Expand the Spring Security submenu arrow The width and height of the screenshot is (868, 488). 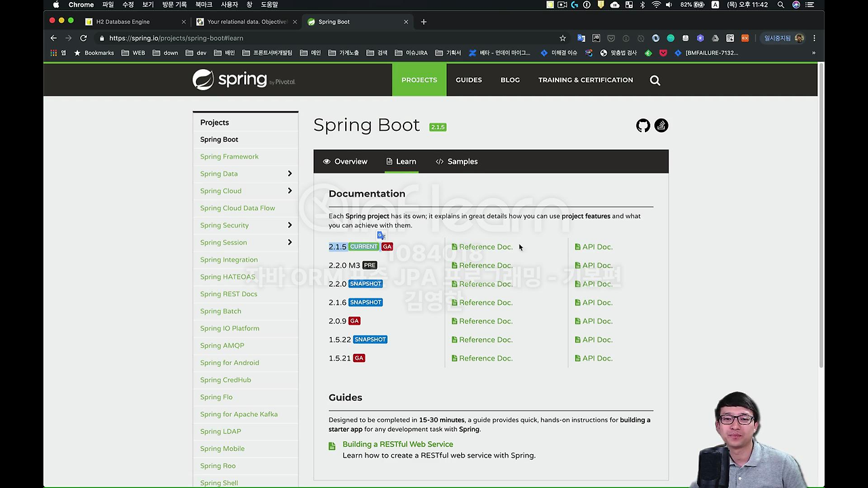(x=290, y=225)
